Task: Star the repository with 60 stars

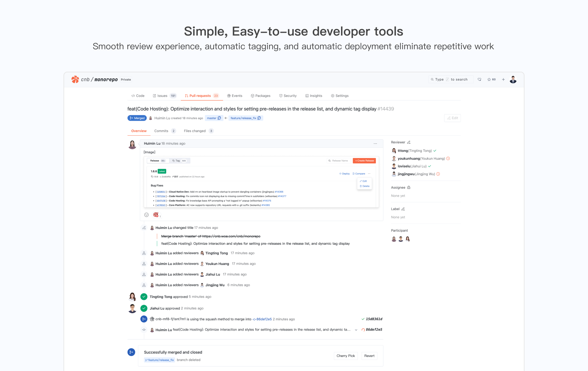Action: pyautogui.click(x=491, y=79)
